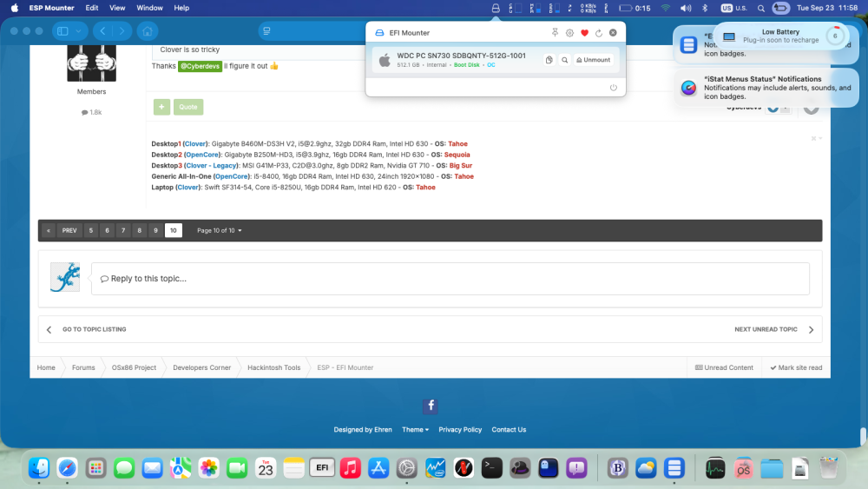Jump to first page of topic
The width and height of the screenshot is (868, 489).
tap(48, 230)
